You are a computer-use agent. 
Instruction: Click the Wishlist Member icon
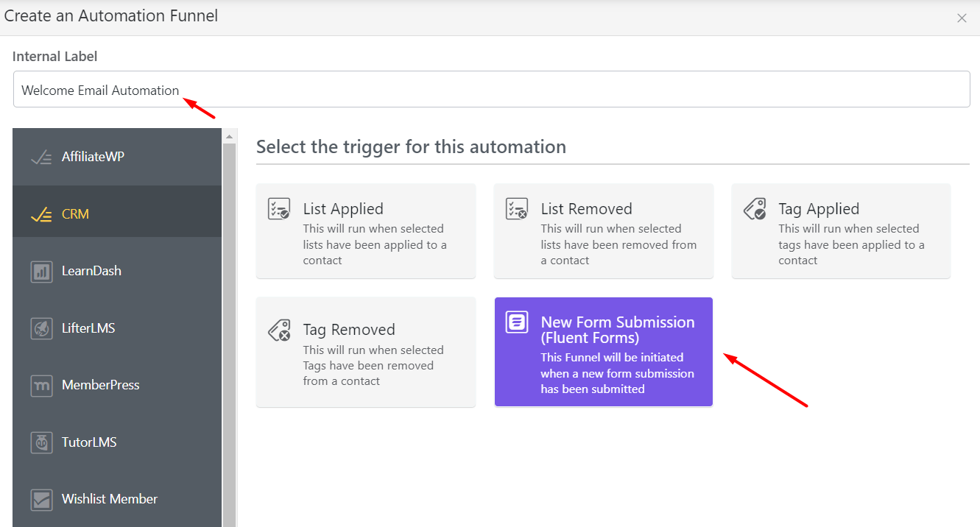(x=41, y=499)
